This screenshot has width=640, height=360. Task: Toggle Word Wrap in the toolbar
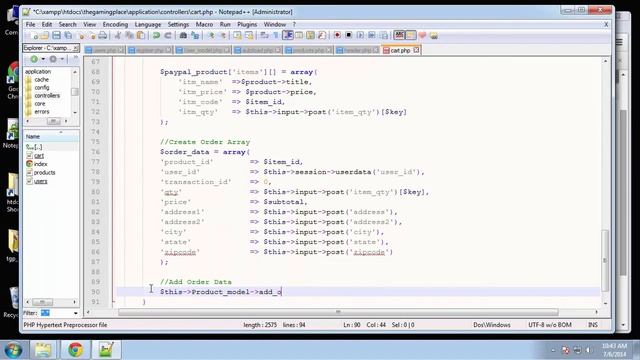click(264, 36)
